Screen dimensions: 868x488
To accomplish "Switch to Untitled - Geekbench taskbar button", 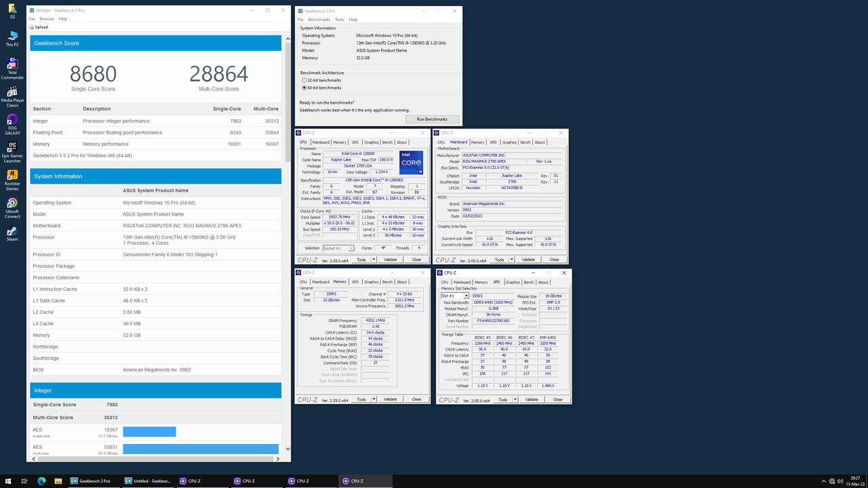I will (148, 481).
